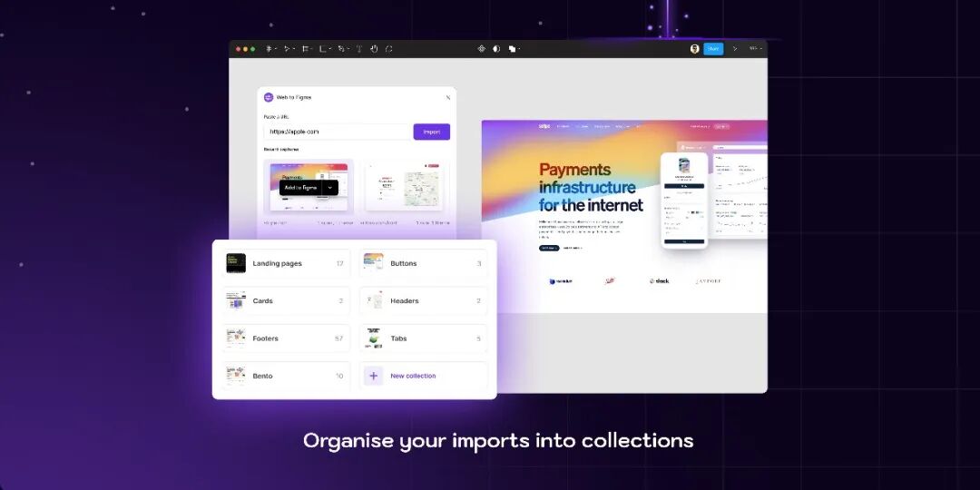Click the Components icon in the toolbar center

click(481, 49)
